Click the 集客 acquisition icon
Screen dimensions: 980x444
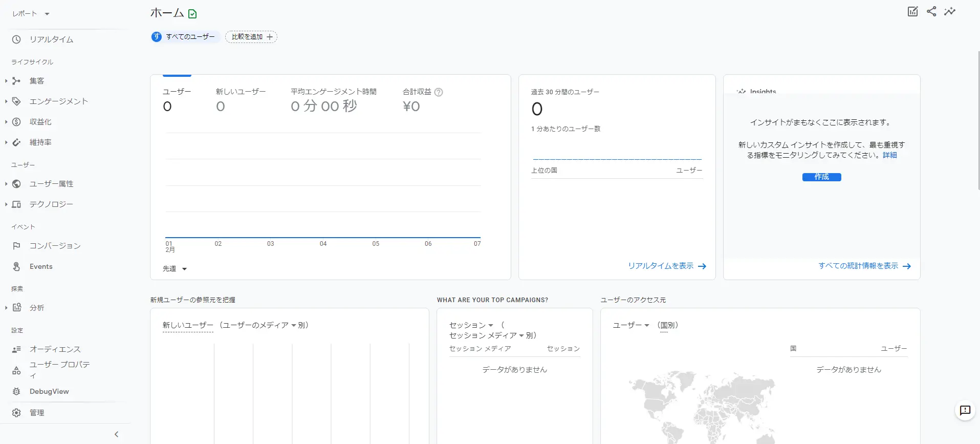(16, 81)
